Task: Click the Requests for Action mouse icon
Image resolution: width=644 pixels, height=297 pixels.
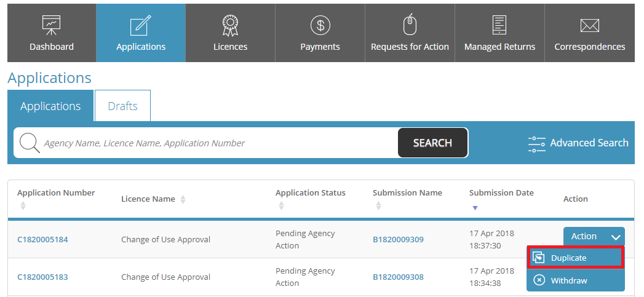Action: (410, 25)
